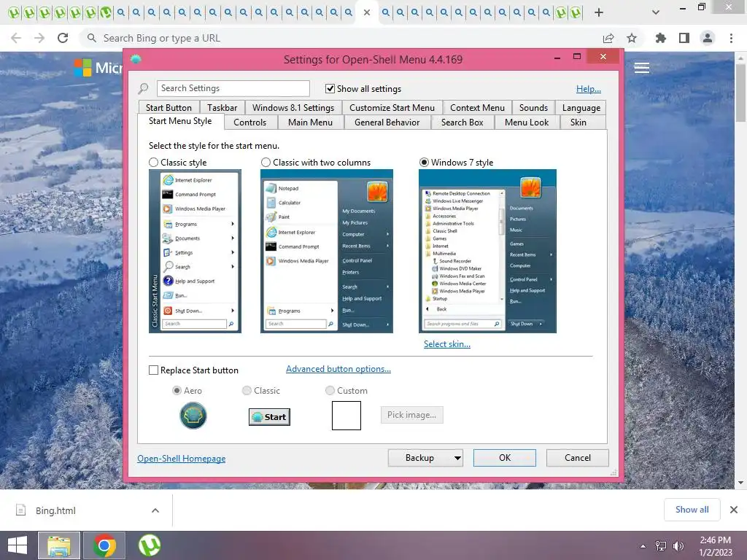Show hidden system tray icons

(643, 546)
